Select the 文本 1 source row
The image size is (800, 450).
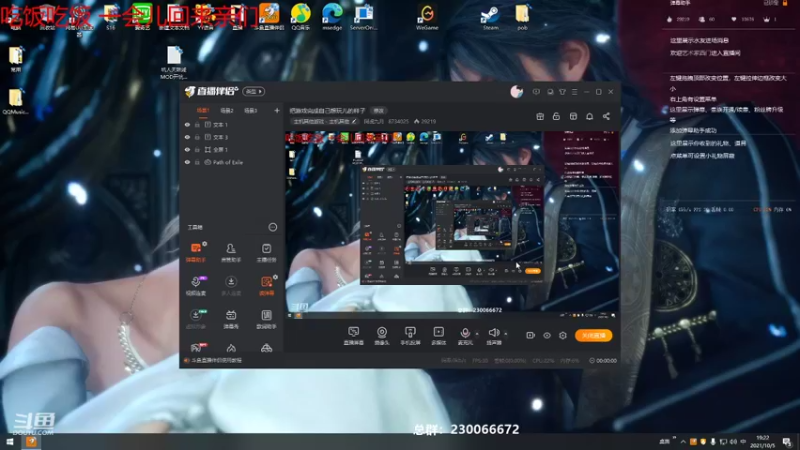[x=232, y=124]
